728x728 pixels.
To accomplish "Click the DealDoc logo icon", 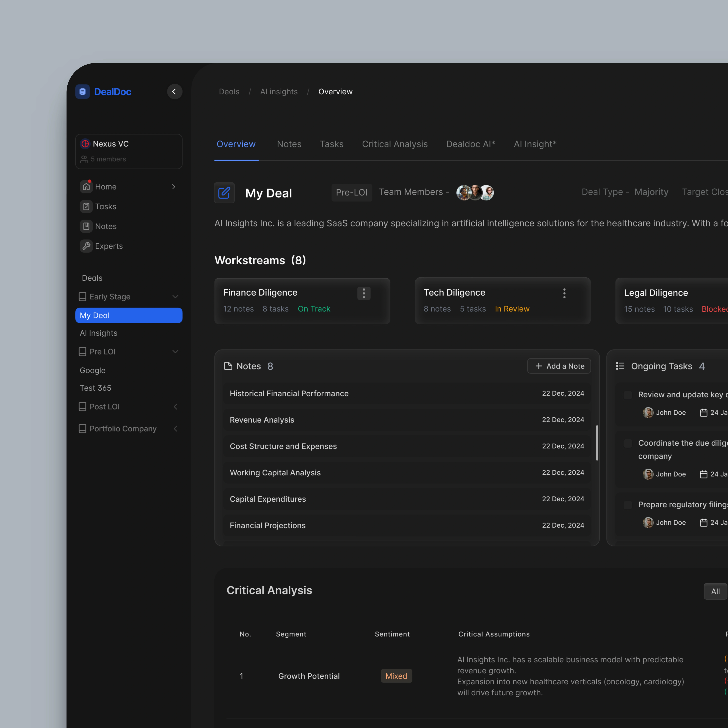I will point(83,92).
